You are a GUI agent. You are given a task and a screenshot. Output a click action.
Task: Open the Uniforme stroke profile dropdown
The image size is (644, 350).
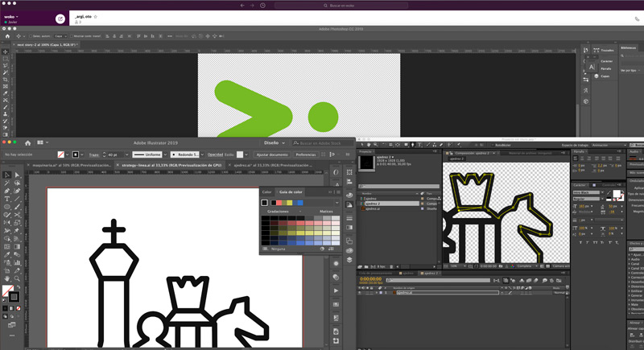click(148, 154)
